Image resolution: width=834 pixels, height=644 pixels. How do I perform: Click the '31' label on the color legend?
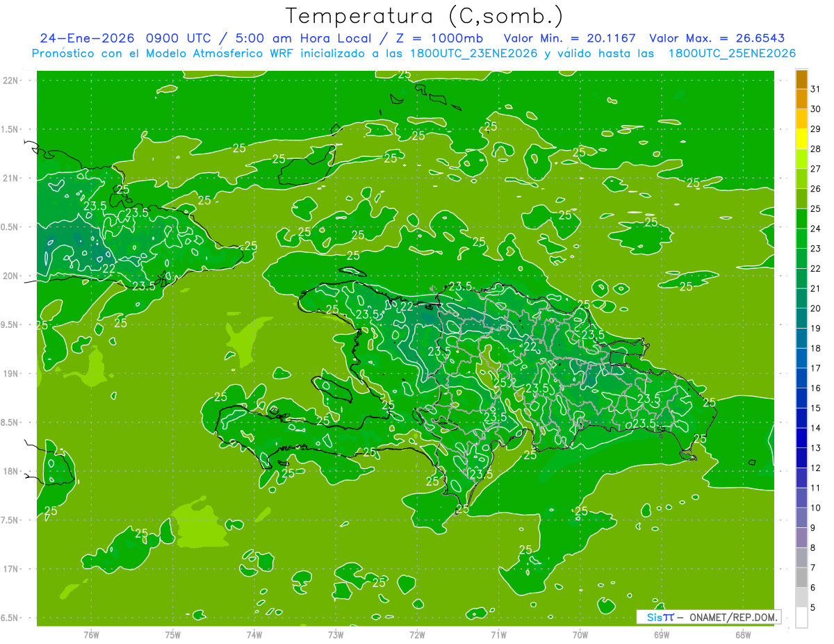[x=815, y=89]
